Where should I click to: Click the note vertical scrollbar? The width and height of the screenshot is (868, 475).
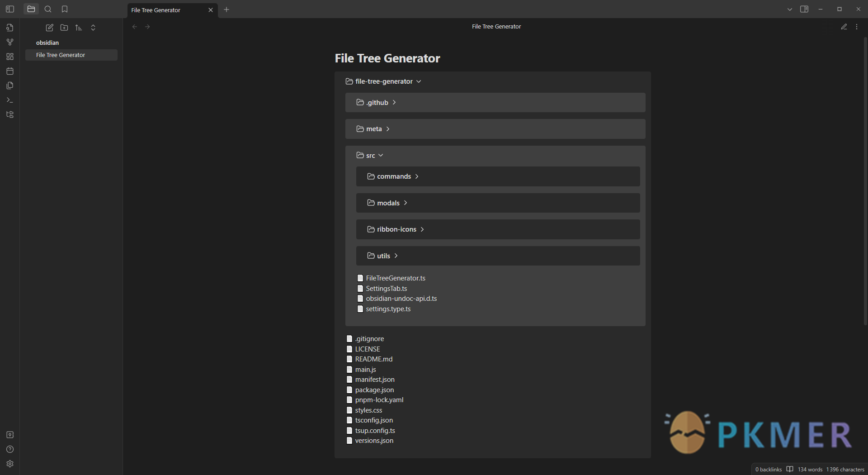[865, 181]
